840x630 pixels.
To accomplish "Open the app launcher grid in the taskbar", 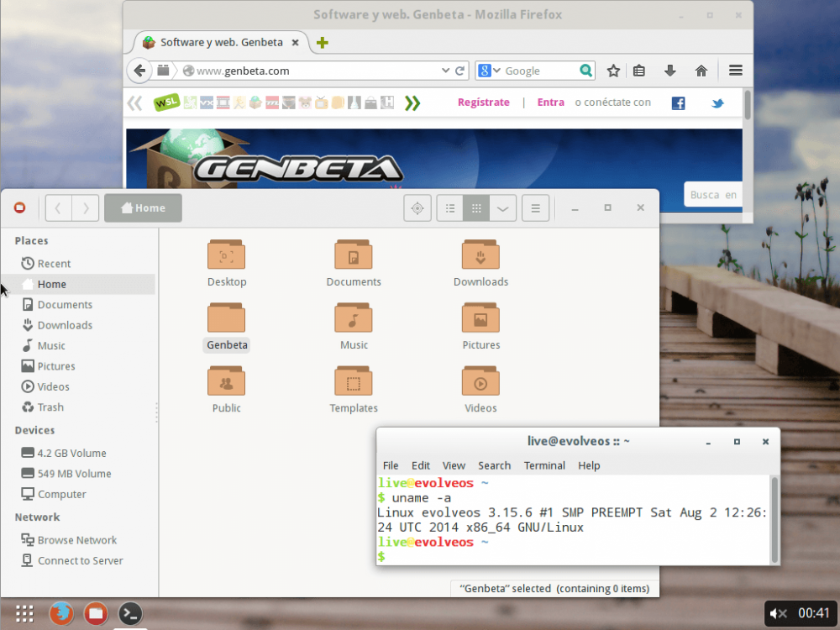I will click(x=24, y=613).
